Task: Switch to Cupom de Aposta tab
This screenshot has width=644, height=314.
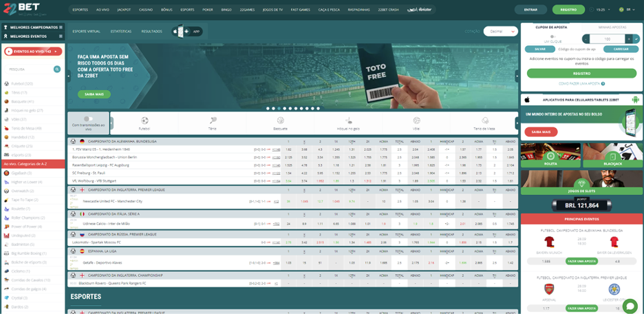Action: [x=551, y=27]
